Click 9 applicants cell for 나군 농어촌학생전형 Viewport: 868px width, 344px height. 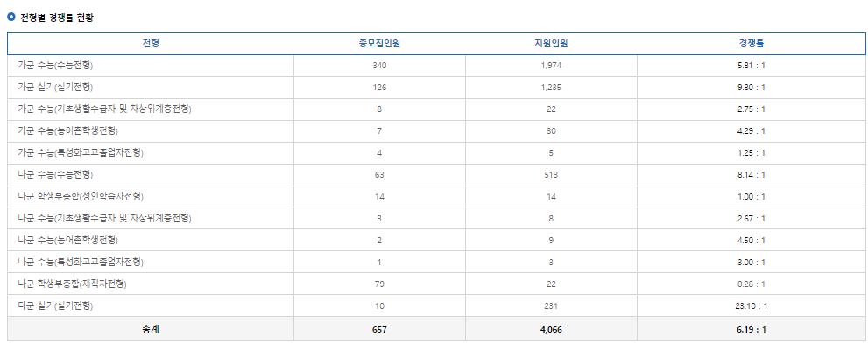551,241
